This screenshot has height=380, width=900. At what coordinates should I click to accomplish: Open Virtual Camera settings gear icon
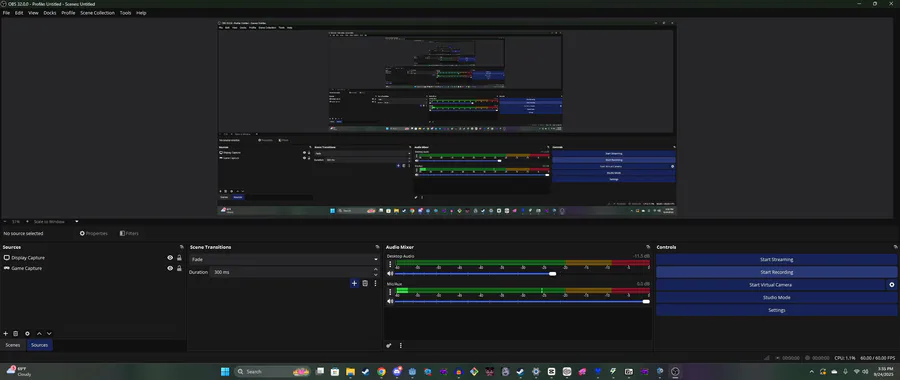pyautogui.click(x=892, y=285)
